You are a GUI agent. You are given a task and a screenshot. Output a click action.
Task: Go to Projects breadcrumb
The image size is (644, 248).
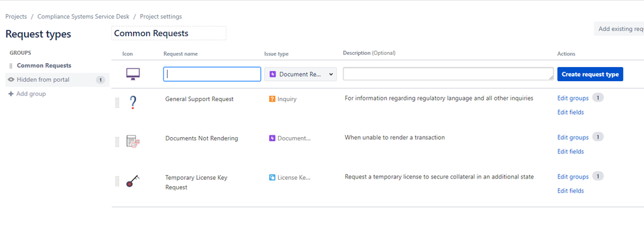click(x=16, y=16)
